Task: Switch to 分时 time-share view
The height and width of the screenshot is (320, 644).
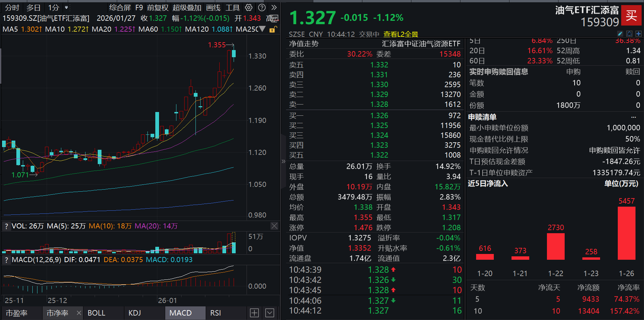Action: click(12, 7)
